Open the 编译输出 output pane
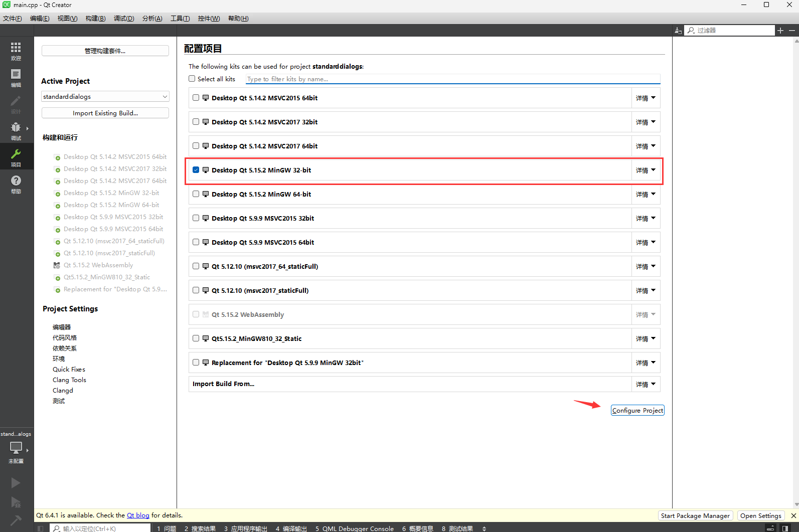The image size is (799, 532). 291,528
